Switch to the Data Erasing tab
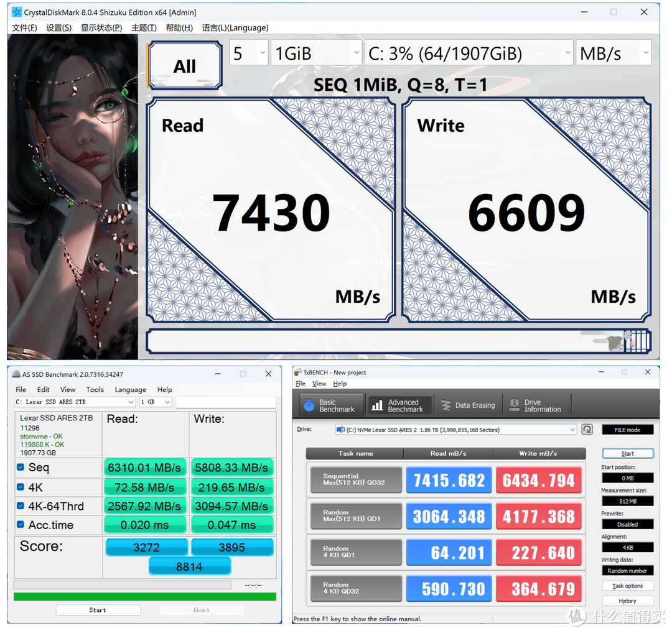This screenshot has height=633, width=672. (x=468, y=405)
